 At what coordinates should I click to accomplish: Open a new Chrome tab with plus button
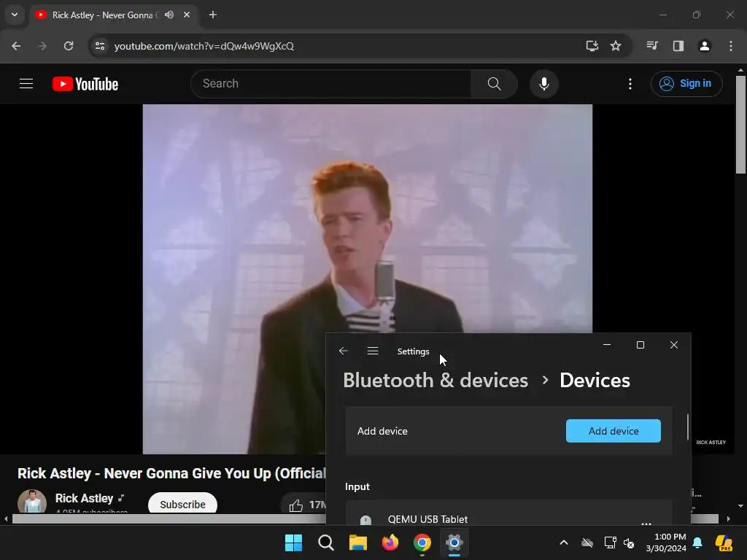[213, 15]
